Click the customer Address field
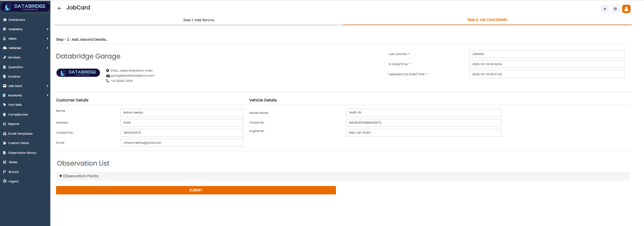Image resolution: width=644 pixels, height=226 pixels. pos(182,123)
